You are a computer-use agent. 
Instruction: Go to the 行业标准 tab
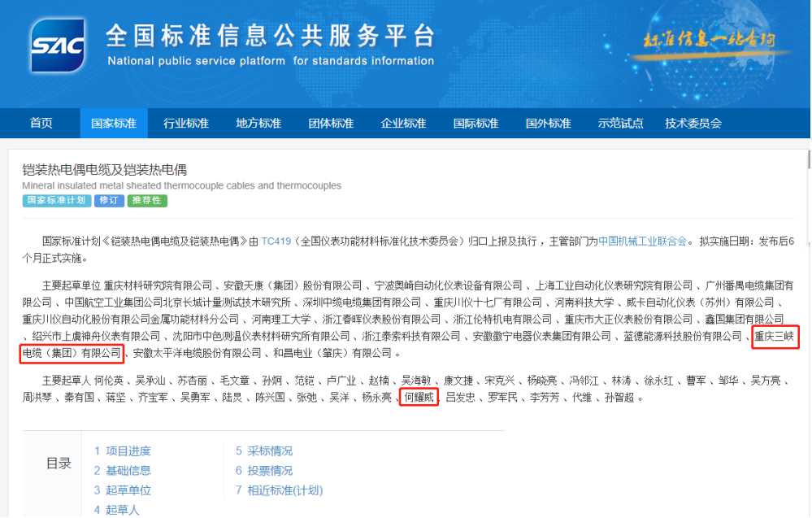(x=186, y=124)
